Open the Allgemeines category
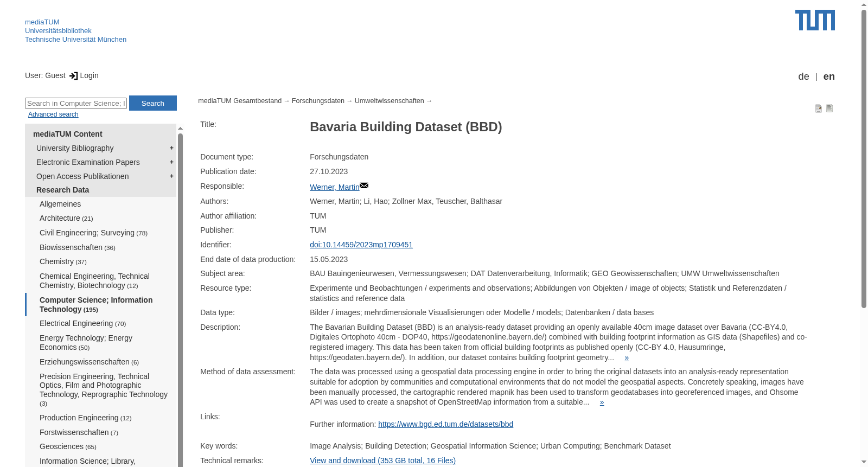The width and height of the screenshot is (868, 467). coord(60,204)
